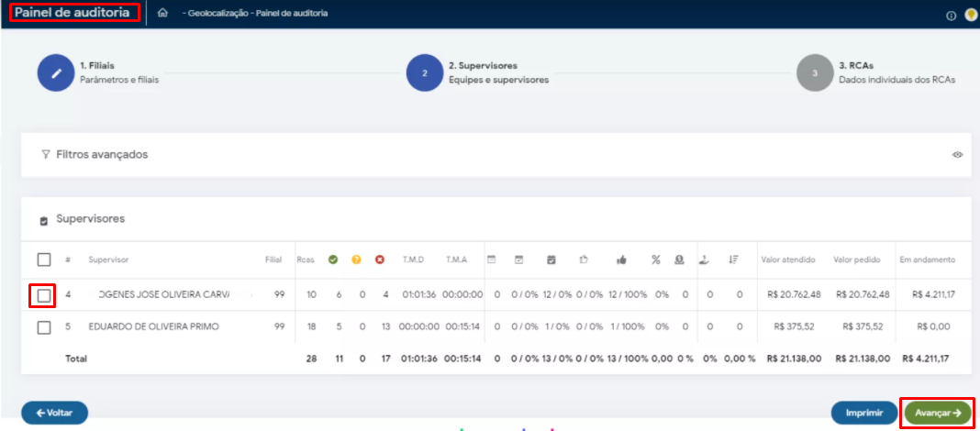Click the name EDUARDO DE OLIVEIRA PRIMO
Image resolution: width=980 pixels, height=431 pixels.
[x=154, y=326]
